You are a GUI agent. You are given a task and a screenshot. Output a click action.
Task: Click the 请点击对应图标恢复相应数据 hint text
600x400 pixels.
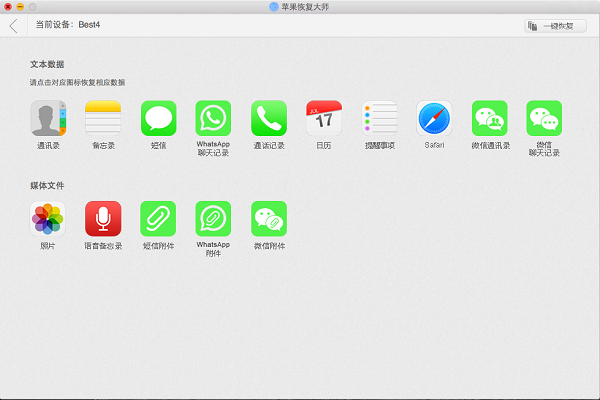pos(77,83)
